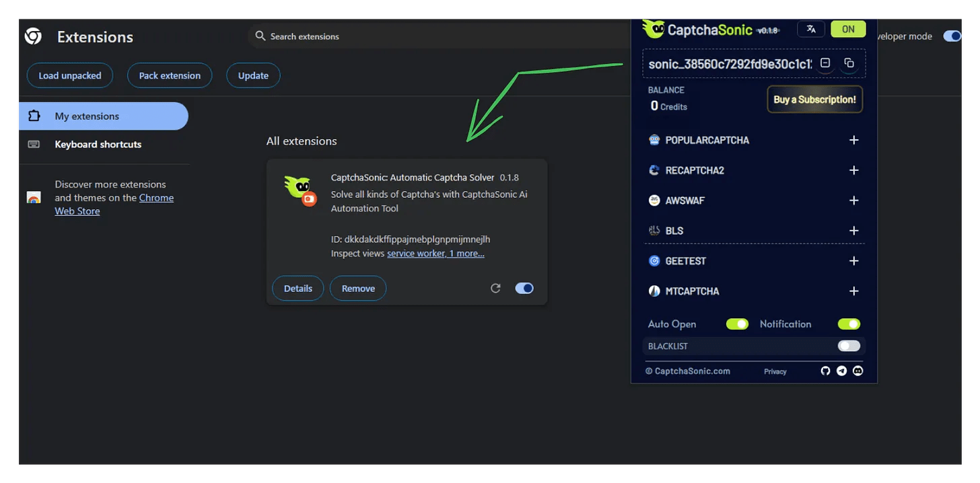
Task: Toggle the Notification switch
Action: pyautogui.click(x=849, y=324)
